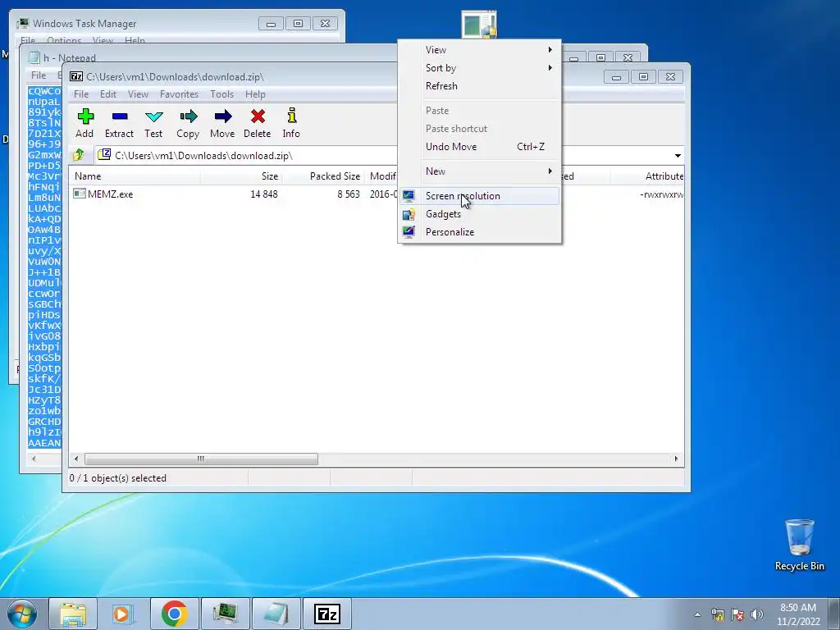Screen dimensions: 840x630
Task: Open the 7-Zip Favorites menu
Action: [179, 94]
